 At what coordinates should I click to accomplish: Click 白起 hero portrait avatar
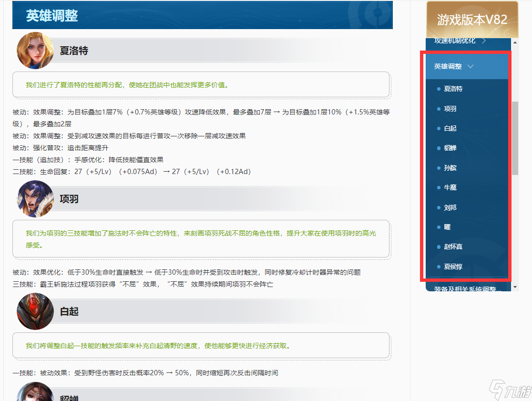35,311
